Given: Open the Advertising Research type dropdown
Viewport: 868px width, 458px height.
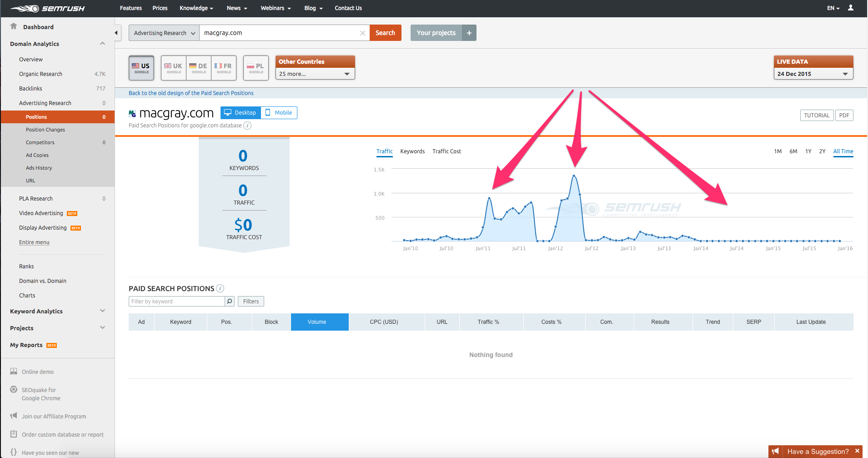Looking at the screenshot, I should [x=164, y=33].
